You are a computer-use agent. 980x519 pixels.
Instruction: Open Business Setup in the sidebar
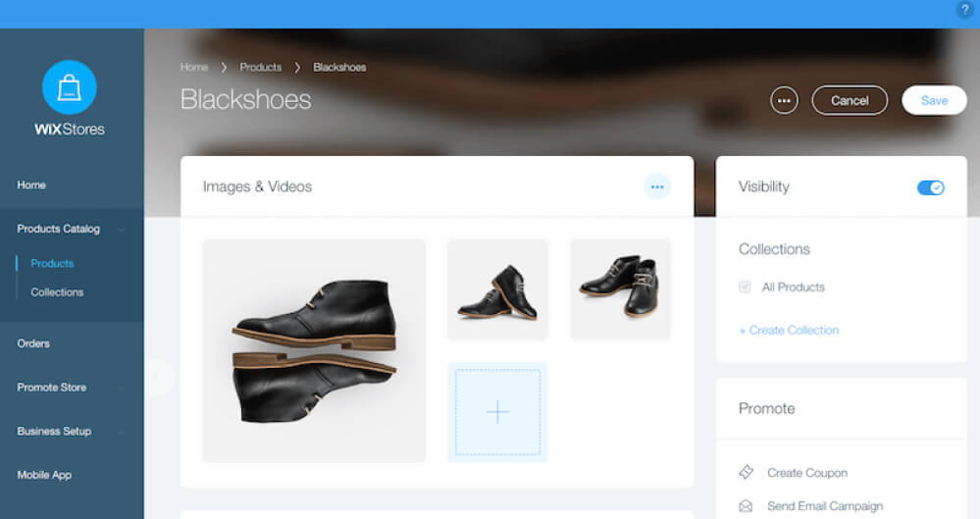[x=54, y=431]
